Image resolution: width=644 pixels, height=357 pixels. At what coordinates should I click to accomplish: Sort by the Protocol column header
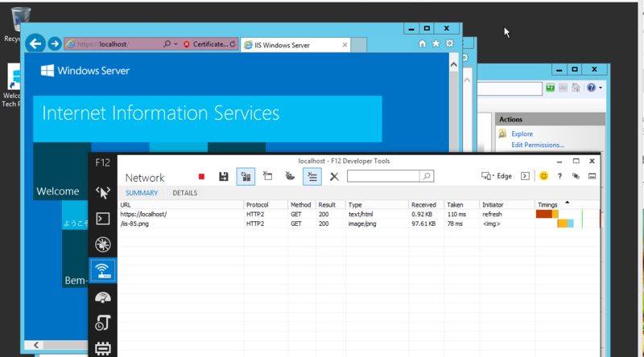tap(266, 205)
